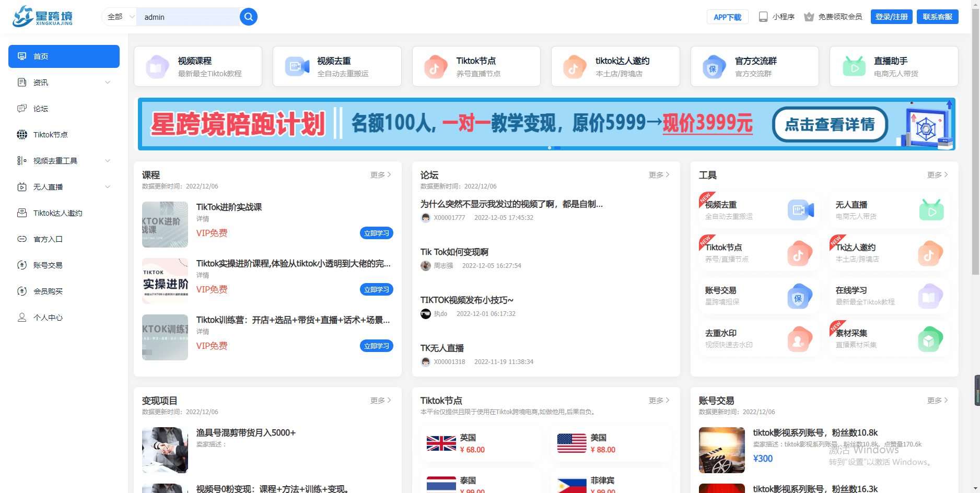Click the 官方交流群 shield icon in the top row

click(714, 67)
